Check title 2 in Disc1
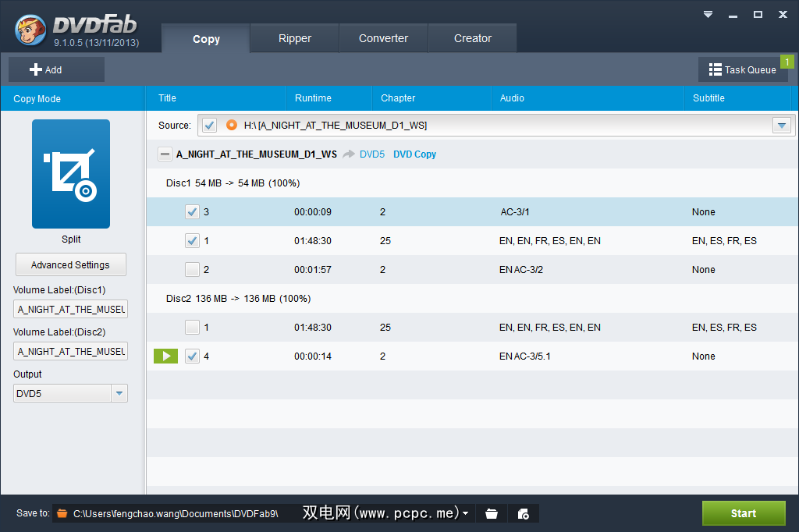 pos(192,270)
